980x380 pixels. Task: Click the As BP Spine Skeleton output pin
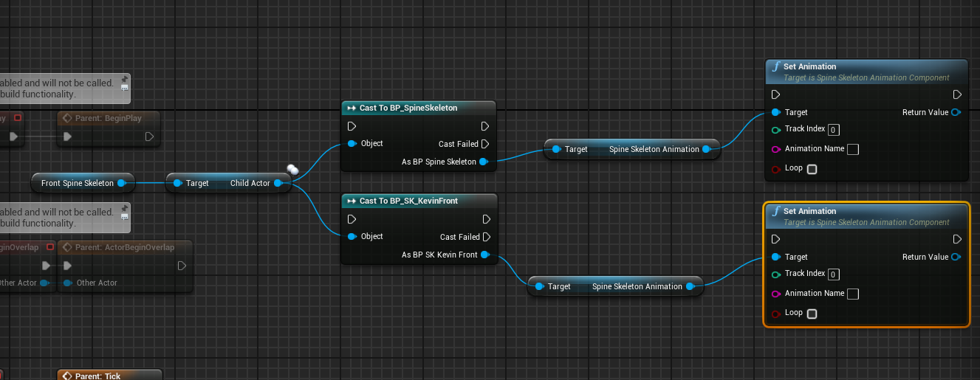point(484,162)
